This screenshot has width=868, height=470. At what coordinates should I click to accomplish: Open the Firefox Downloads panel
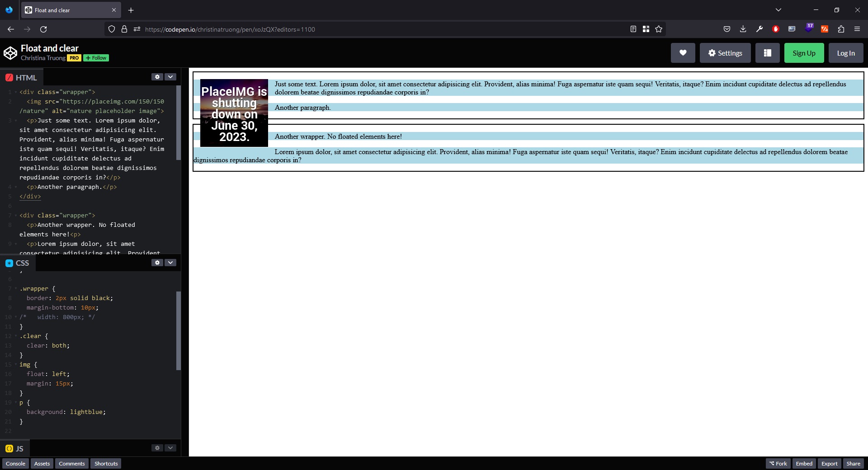tap(743, 29)
